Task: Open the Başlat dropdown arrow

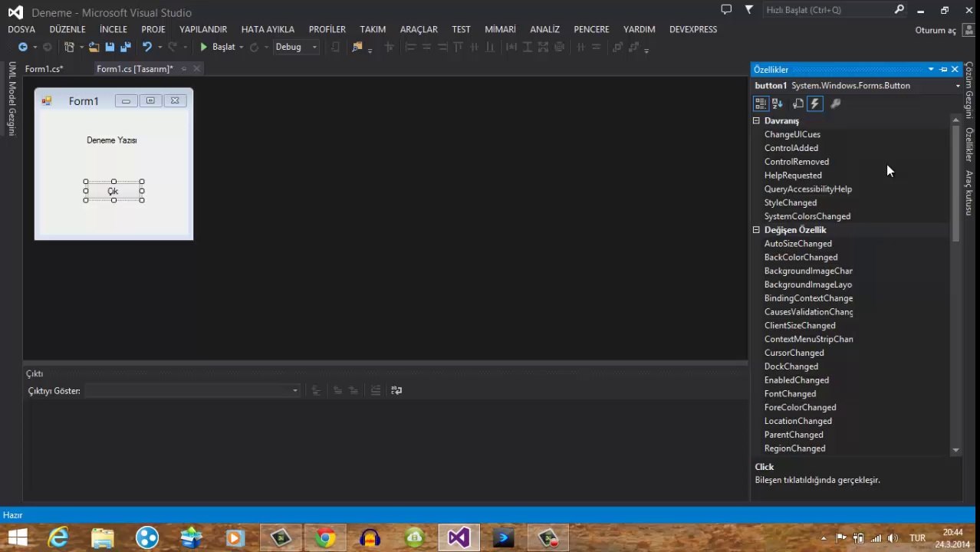Action: [241, 47]
